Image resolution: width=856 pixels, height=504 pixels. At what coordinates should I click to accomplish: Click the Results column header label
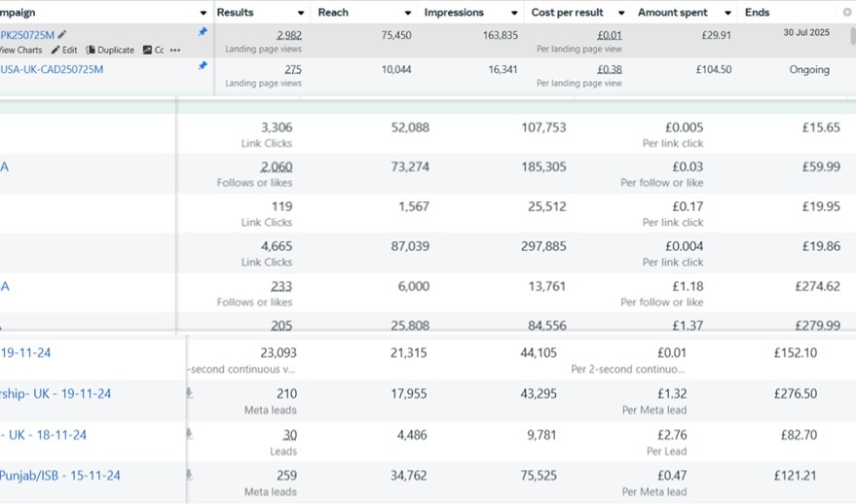[235, 13]
